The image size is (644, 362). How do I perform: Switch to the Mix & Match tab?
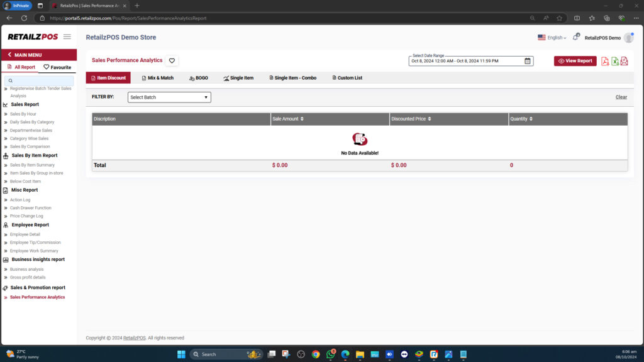pos(158,77)
